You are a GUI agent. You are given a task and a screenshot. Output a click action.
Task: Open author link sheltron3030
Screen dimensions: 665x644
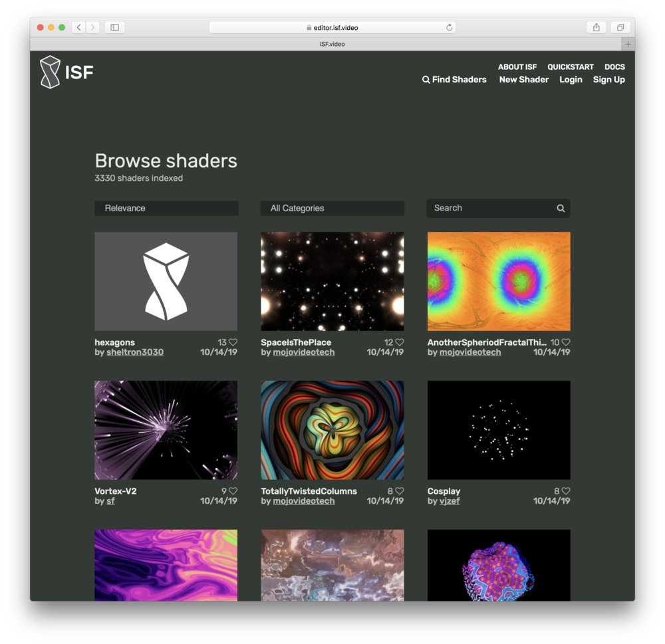[135, 352]
